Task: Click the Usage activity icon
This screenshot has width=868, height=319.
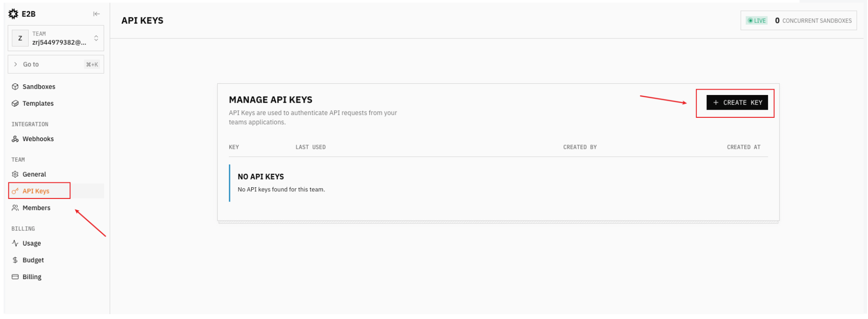Action: (15, 243)
